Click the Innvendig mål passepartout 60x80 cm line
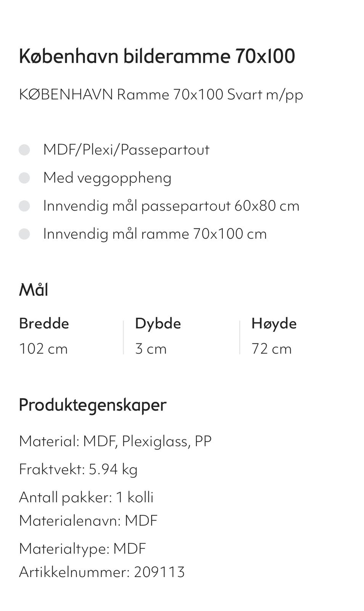Viewport: 364px width, 611px height. (x=171, y=206)
